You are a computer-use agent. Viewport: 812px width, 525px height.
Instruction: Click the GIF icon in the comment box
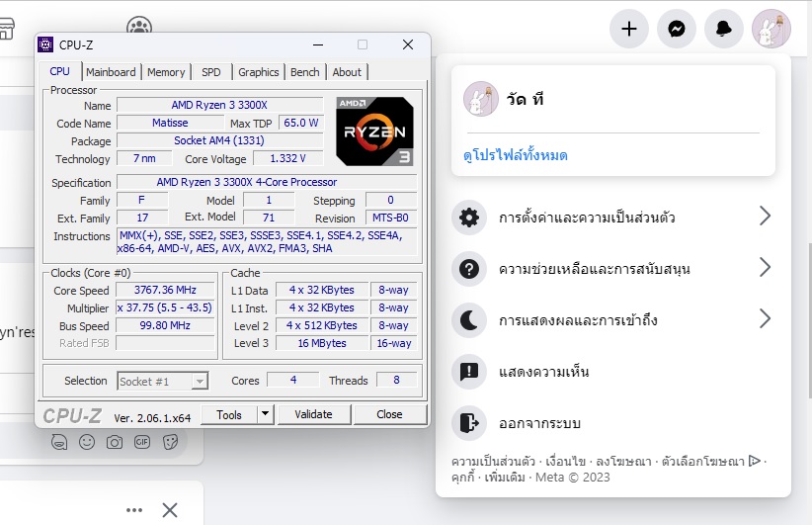(x=142, y=442)
